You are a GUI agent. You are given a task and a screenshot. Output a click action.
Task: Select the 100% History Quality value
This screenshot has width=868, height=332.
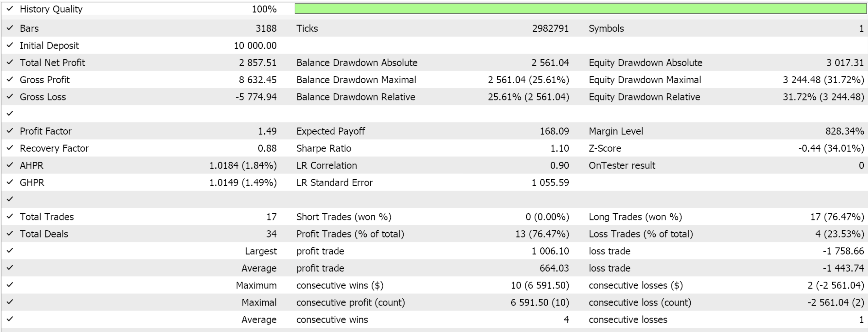pos(264,9)
